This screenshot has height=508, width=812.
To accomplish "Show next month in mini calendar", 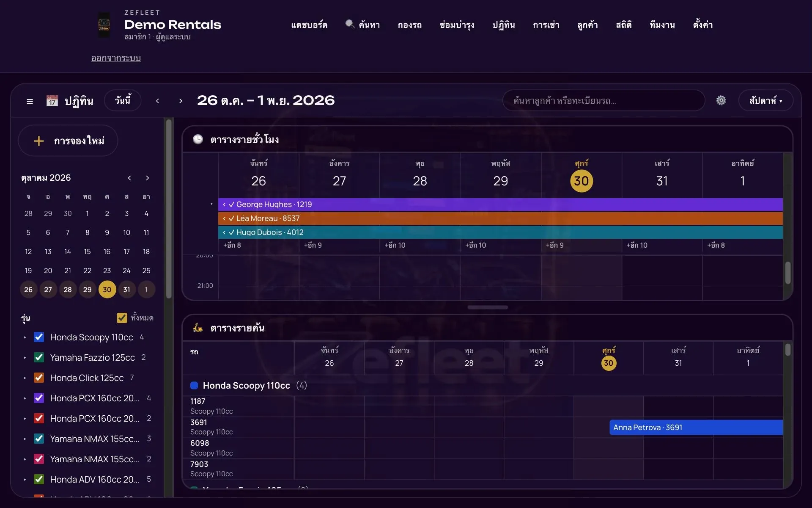I will click(147, 178).
